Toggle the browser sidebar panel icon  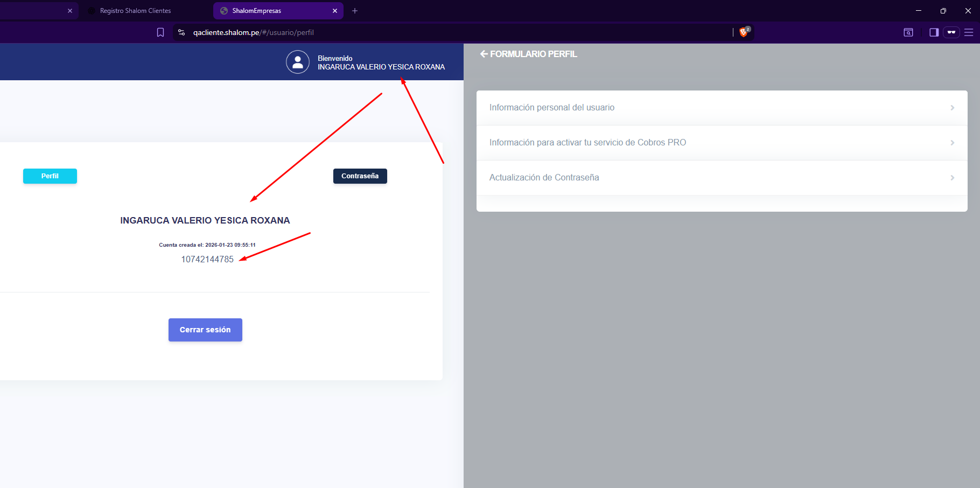[x=934, y=32]
